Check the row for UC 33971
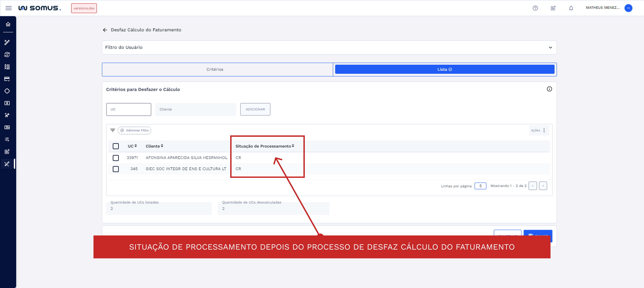Viewport: 644px width, 288px height. click(115, 158)
